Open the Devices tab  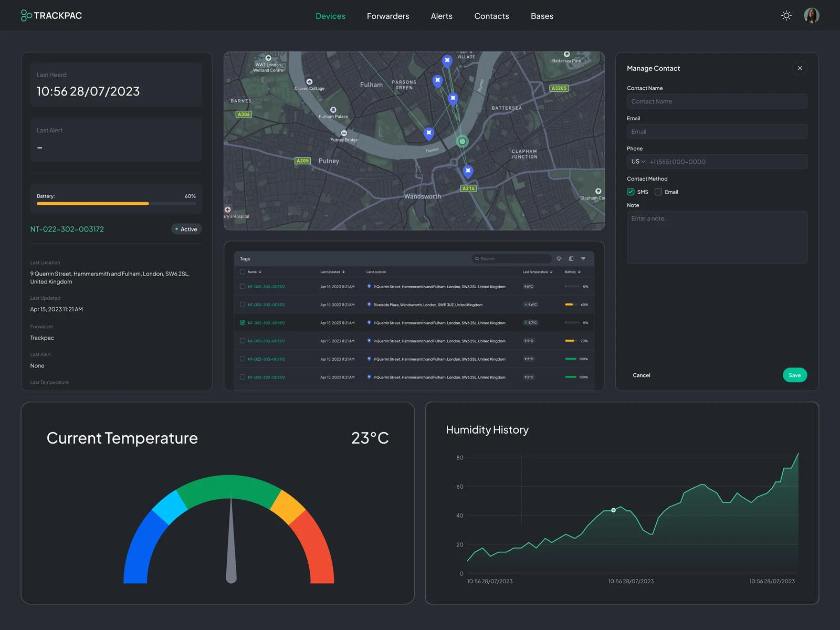tap(331, 16)
